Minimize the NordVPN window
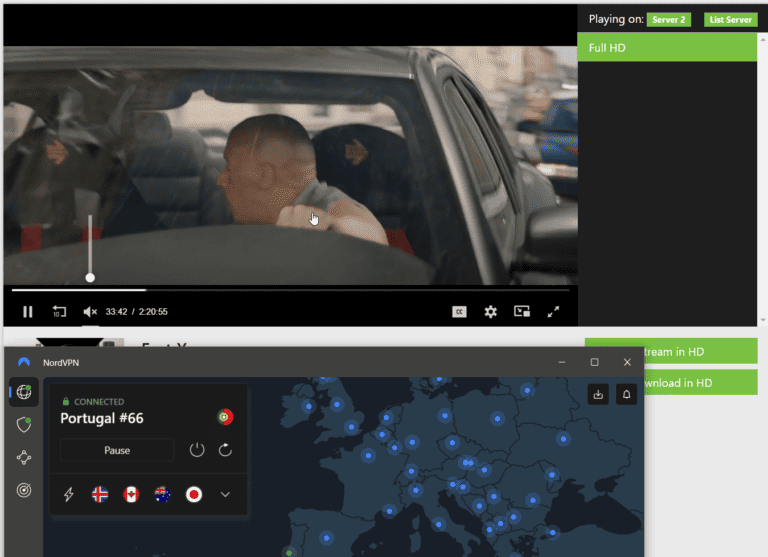The width and height of the screenshot is (768, 557). 562,362
